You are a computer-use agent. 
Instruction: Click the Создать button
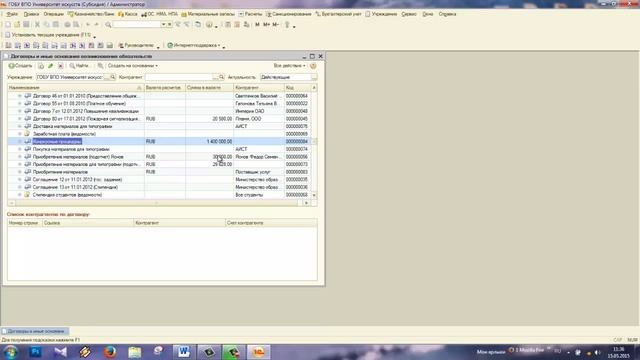(20, 66)
